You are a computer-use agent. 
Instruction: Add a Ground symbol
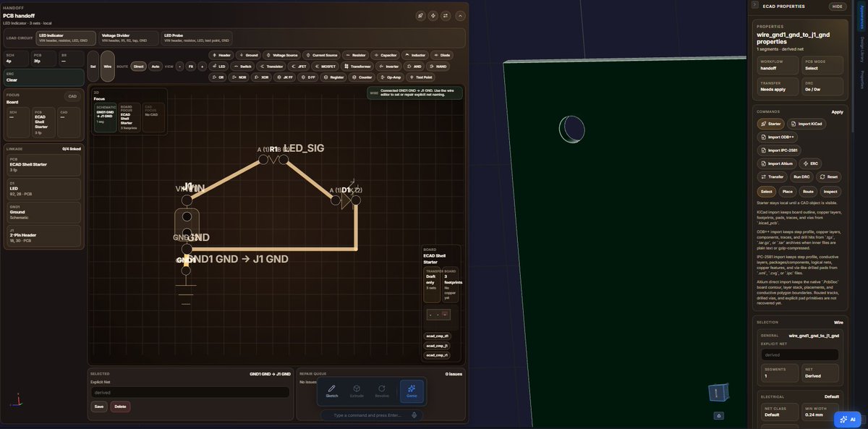coord(249,55)
